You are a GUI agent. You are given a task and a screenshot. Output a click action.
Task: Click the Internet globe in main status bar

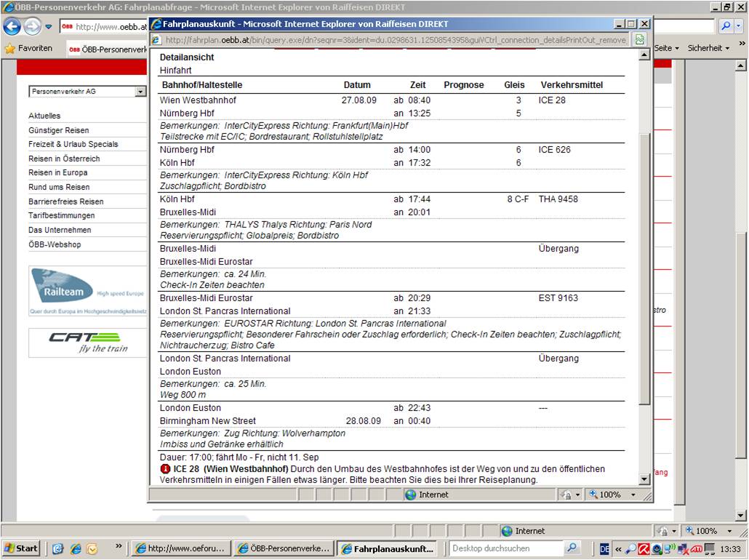coord(507,531)
